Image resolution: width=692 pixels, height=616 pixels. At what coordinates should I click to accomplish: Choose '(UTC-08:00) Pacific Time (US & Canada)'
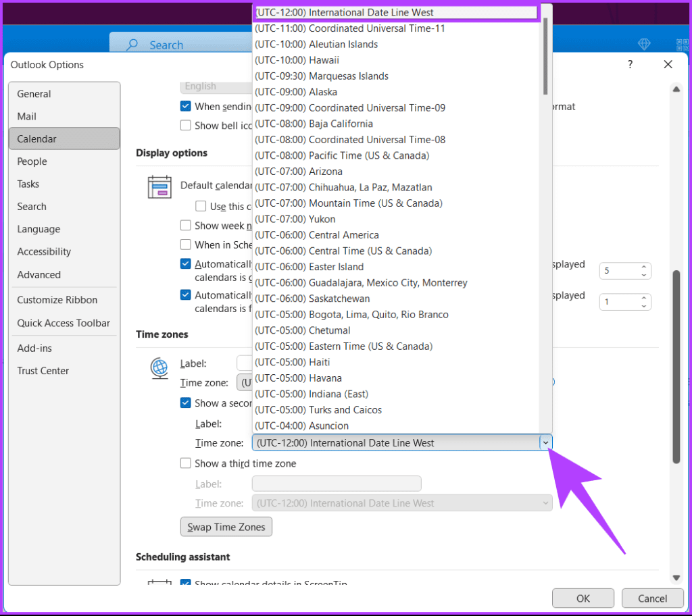396,155
